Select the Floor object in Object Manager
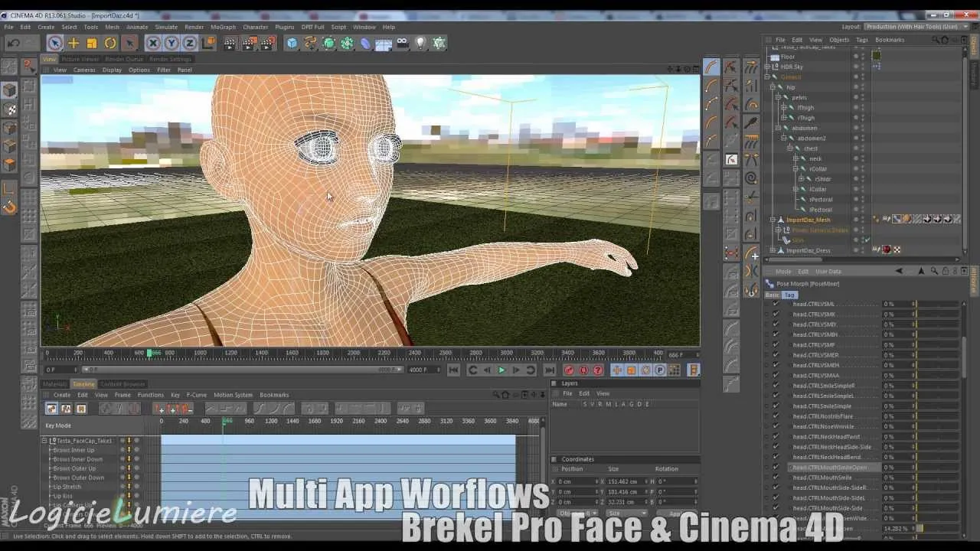This screenshot has width=980, height=551. click(x=788, y=57)
